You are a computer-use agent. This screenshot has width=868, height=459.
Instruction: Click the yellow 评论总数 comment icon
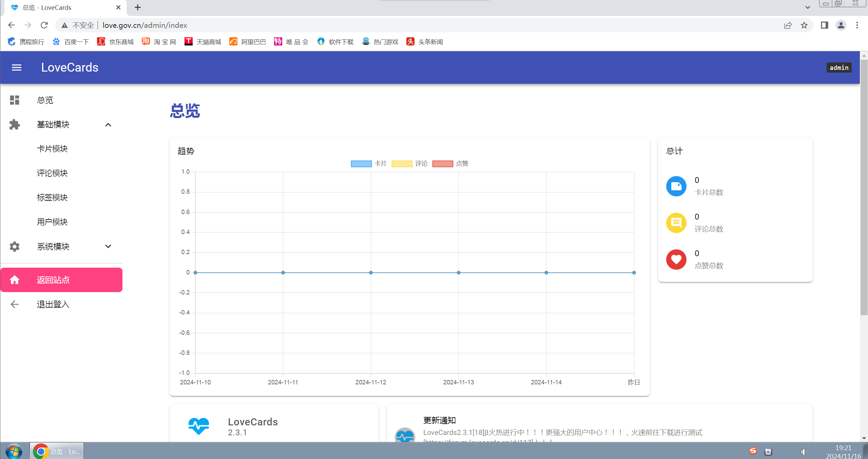(x=676, y=223)
